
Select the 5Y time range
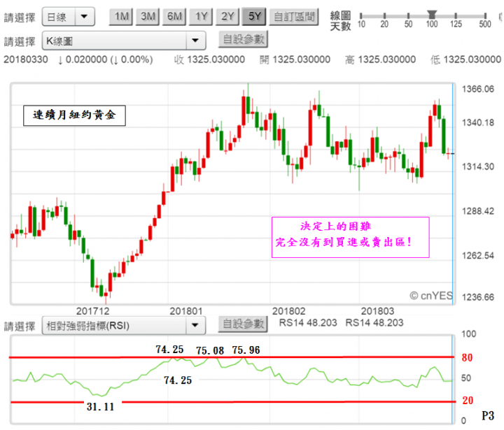coord(254,16)
